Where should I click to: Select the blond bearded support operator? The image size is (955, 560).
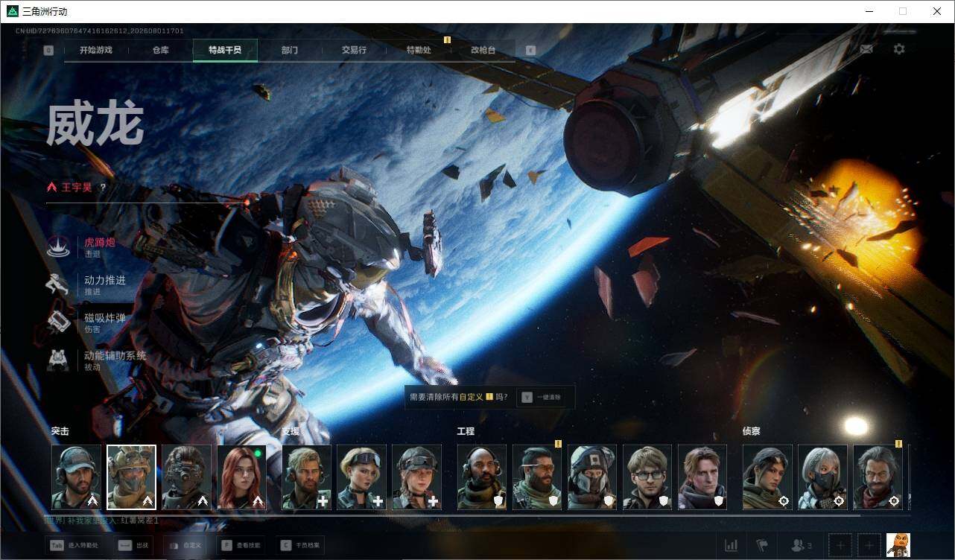click(307, 477)
